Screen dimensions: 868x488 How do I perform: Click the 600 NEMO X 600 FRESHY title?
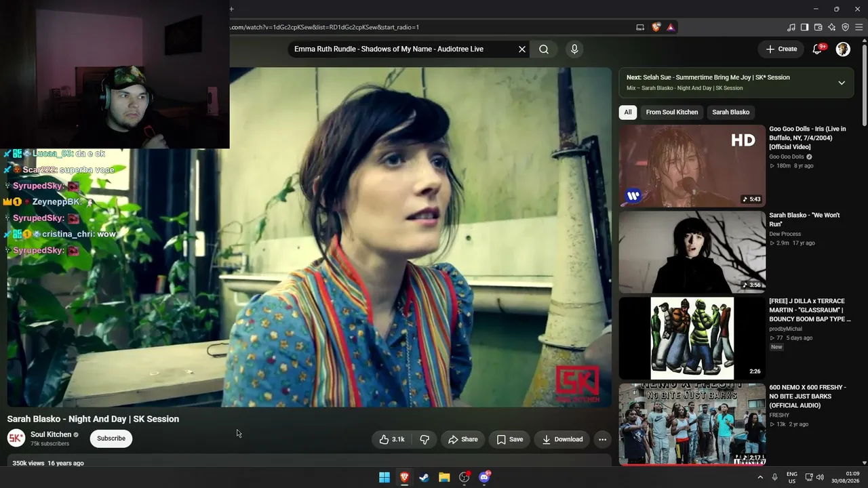click(808, 396)
